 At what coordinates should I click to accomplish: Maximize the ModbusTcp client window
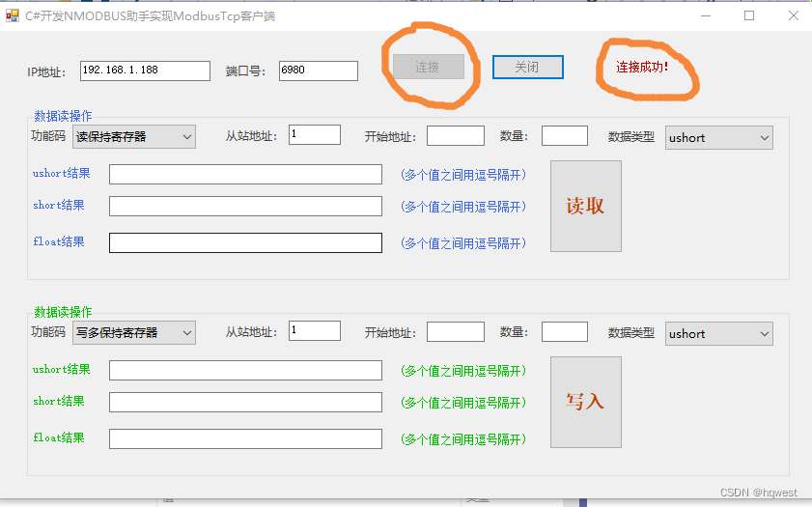[x=749, y=16]
